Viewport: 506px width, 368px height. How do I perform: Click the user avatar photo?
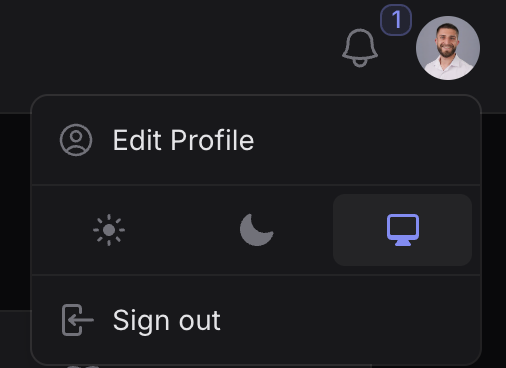448,48
